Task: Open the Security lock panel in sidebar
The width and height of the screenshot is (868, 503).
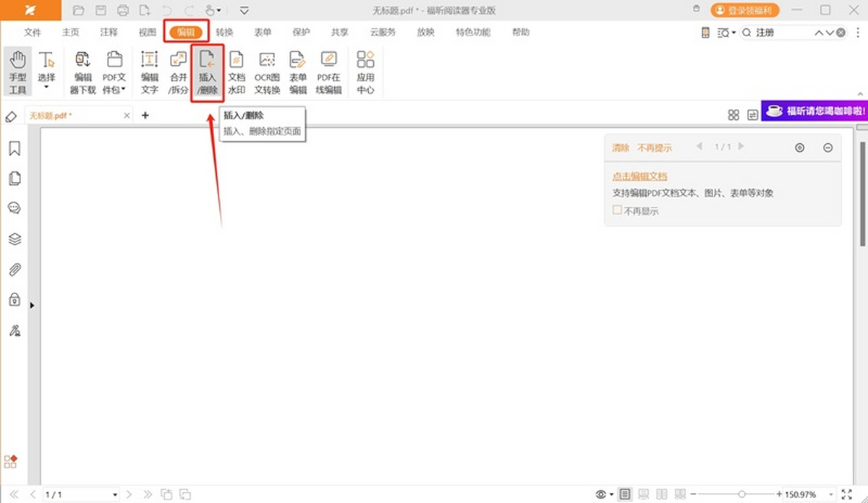Action: (14, 299)
